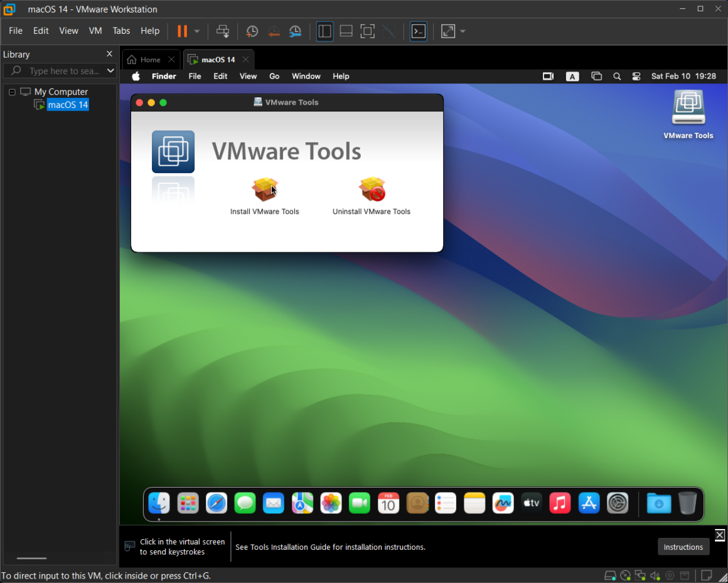Open Trash in the Dock
The height and width of the screenshot is (583, 728).
(x=687, y=503)
